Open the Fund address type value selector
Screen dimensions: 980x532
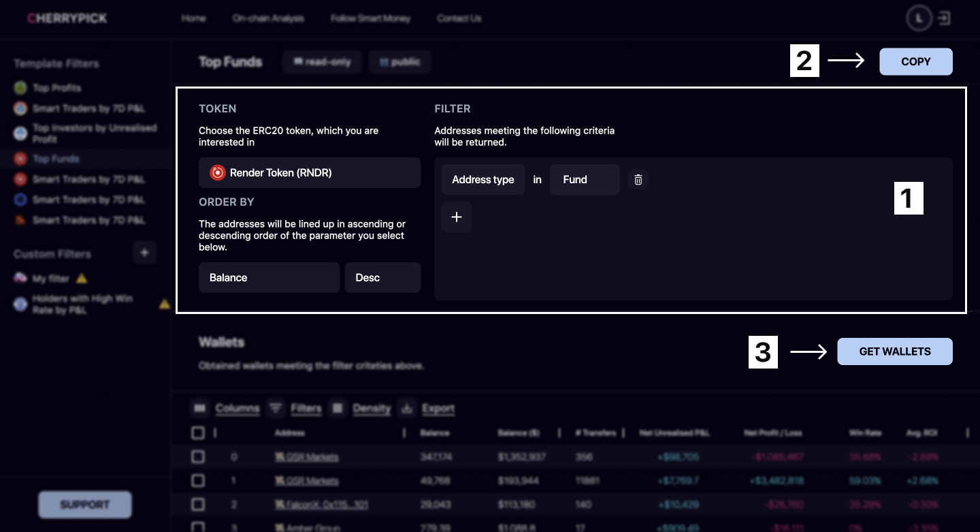[585, 180]
